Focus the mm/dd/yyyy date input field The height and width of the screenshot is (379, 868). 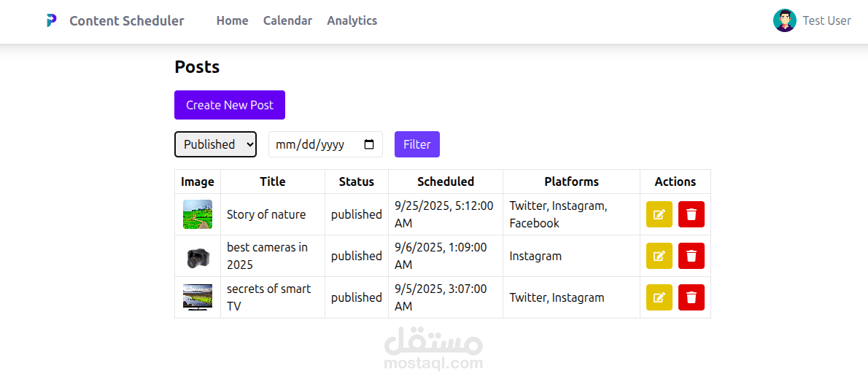click(x=325, y=144)
